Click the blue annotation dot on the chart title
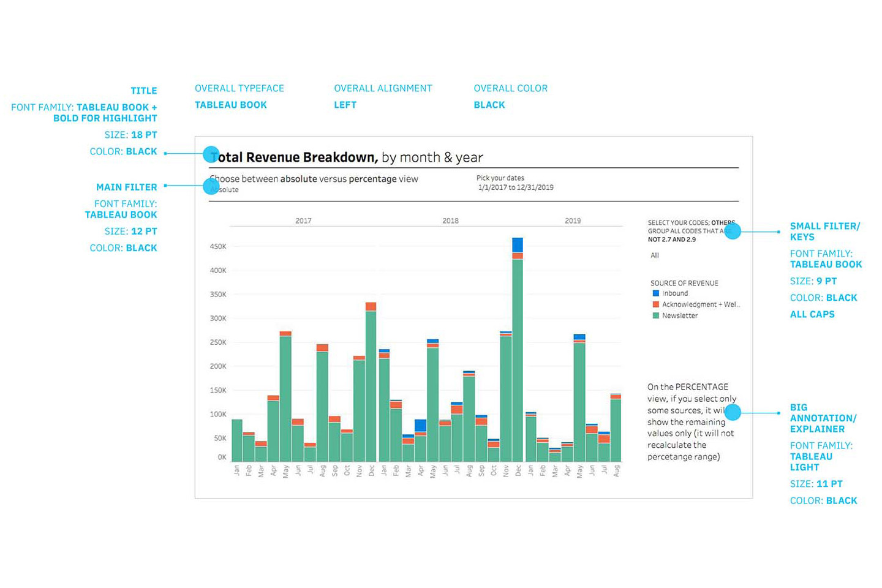 pos(211,154)
